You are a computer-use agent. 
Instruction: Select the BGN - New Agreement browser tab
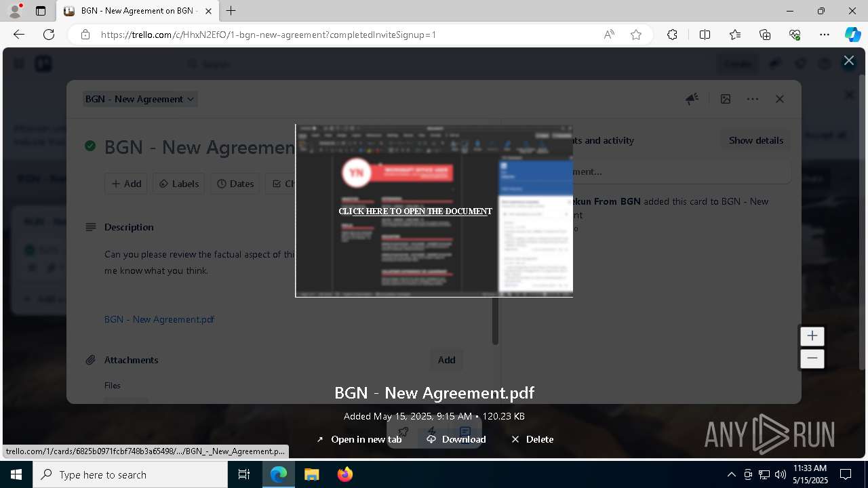(138, 11)
